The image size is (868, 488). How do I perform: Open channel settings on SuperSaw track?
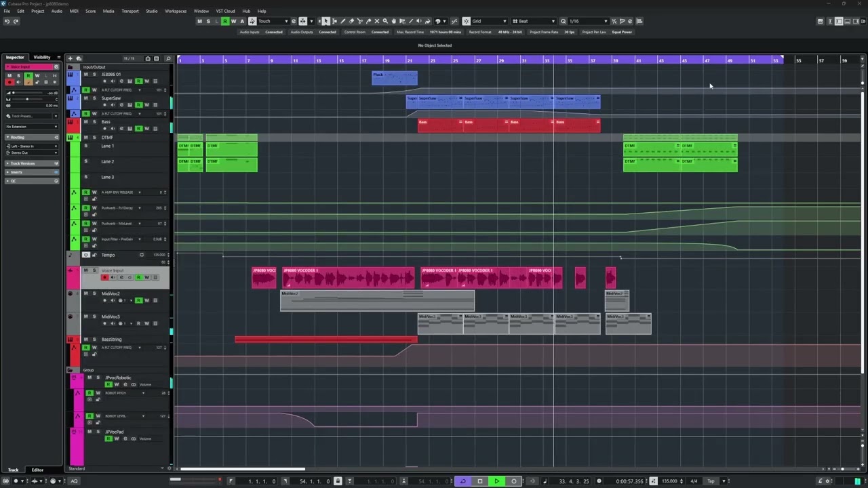pyautogui.click(x=121, y=105)
